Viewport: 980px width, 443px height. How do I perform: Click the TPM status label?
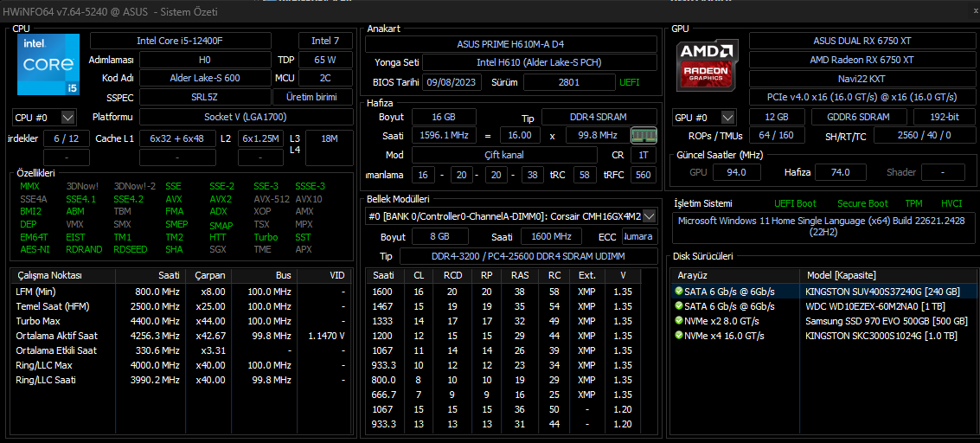[913, 203]
